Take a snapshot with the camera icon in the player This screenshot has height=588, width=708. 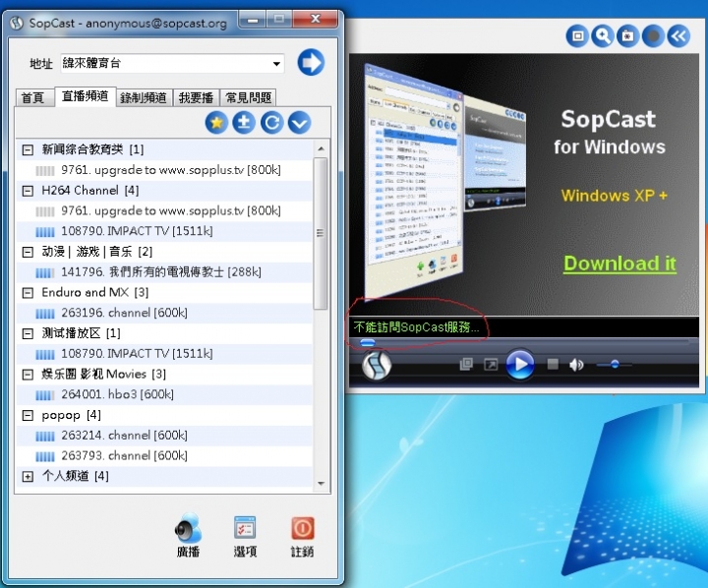627,36
